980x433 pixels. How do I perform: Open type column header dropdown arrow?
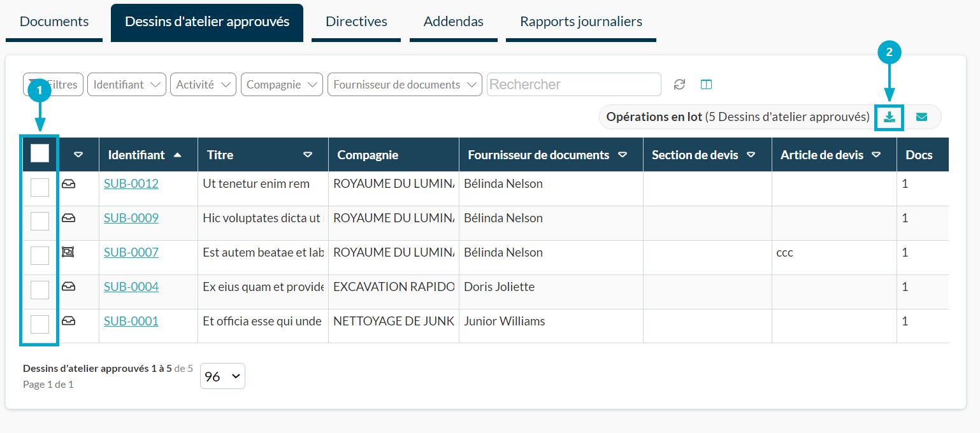pyautogui.click(x=78, y=155)
